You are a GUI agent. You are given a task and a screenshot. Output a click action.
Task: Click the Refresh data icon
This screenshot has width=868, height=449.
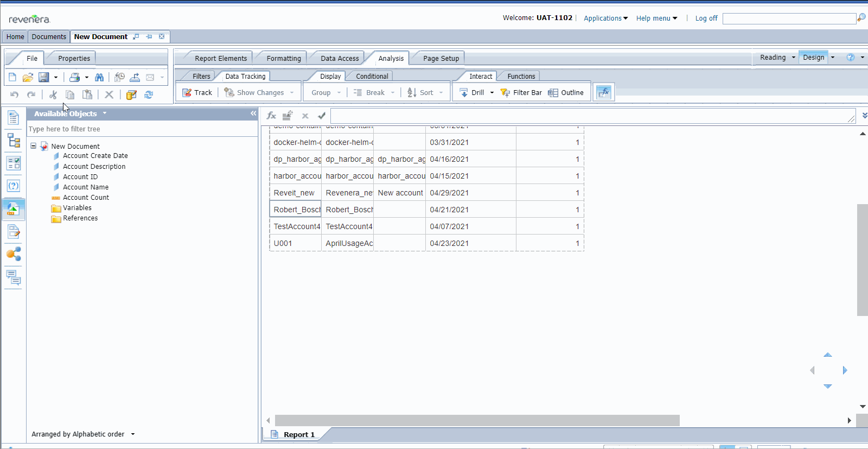[149, 94]
